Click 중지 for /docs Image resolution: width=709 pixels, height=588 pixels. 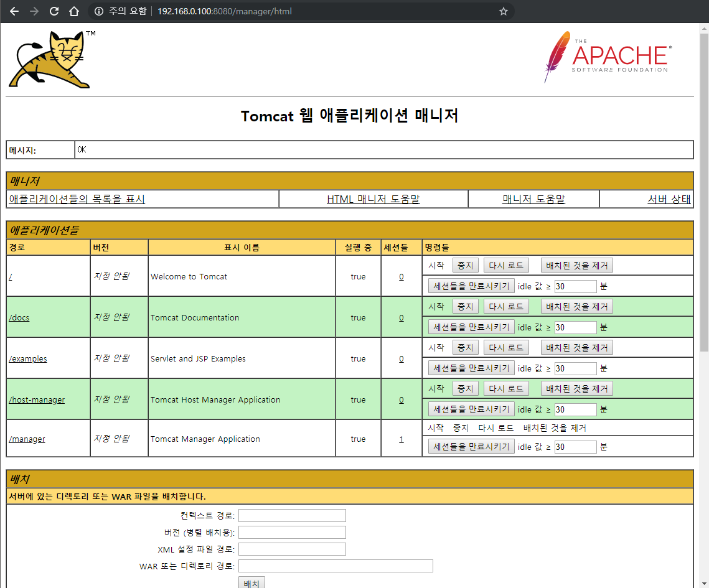pyautogui.click(x=465, y=306)
